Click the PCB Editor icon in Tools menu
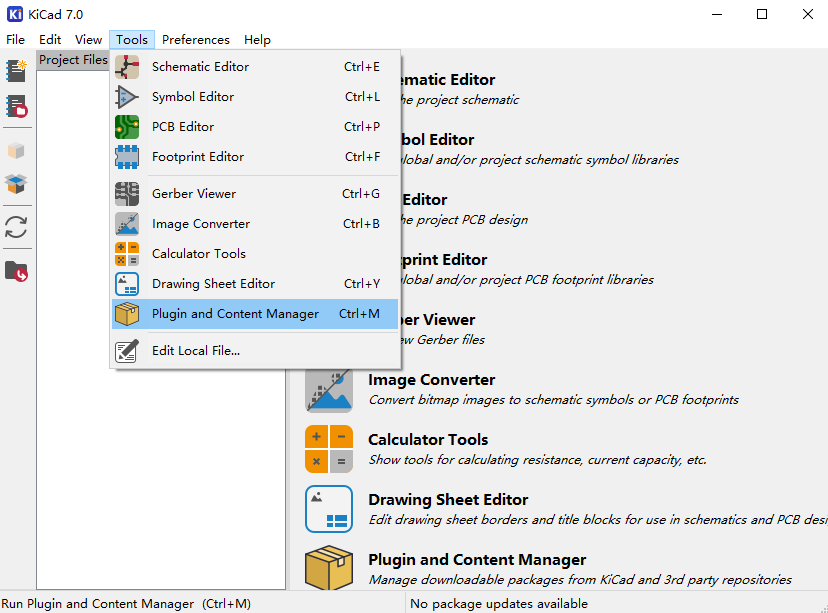This screenshot has height=613, width=828. coord(127,127)
